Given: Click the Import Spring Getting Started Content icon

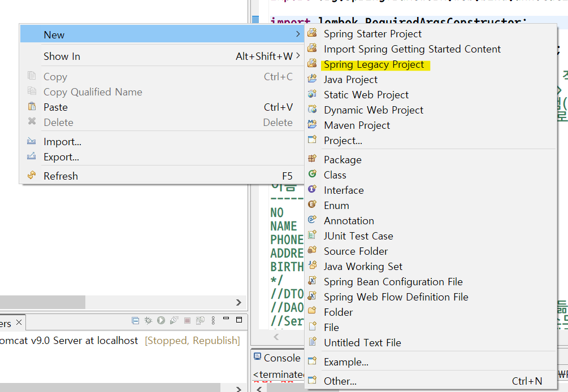Looking at the screenshot, I should pos(312,48).
